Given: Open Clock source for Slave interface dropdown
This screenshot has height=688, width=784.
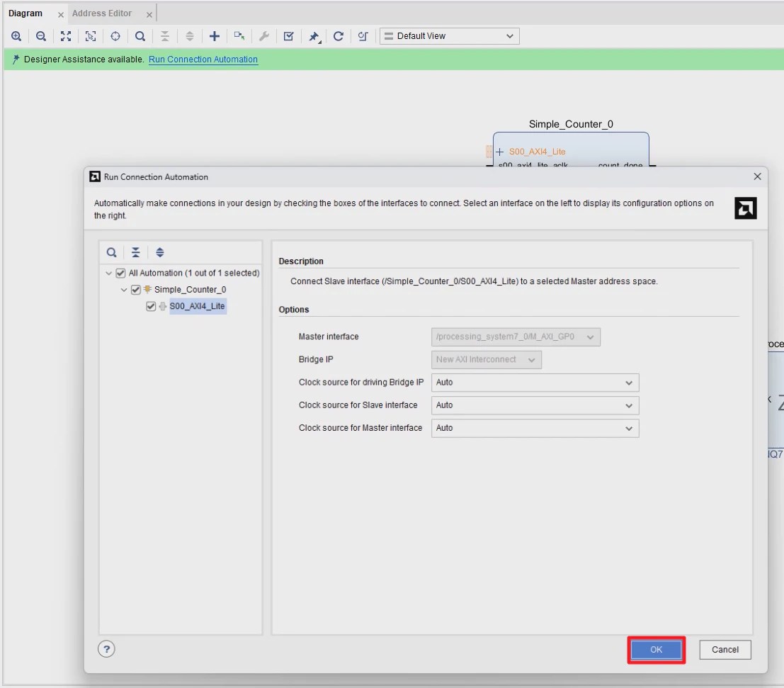Looking at the screenshot, I should coord(535,405).
